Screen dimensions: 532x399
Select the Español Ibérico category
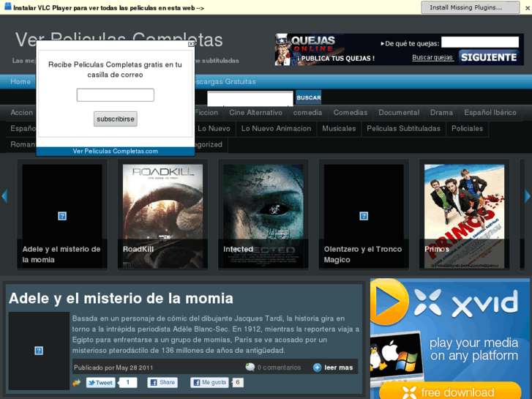(490, 113)
